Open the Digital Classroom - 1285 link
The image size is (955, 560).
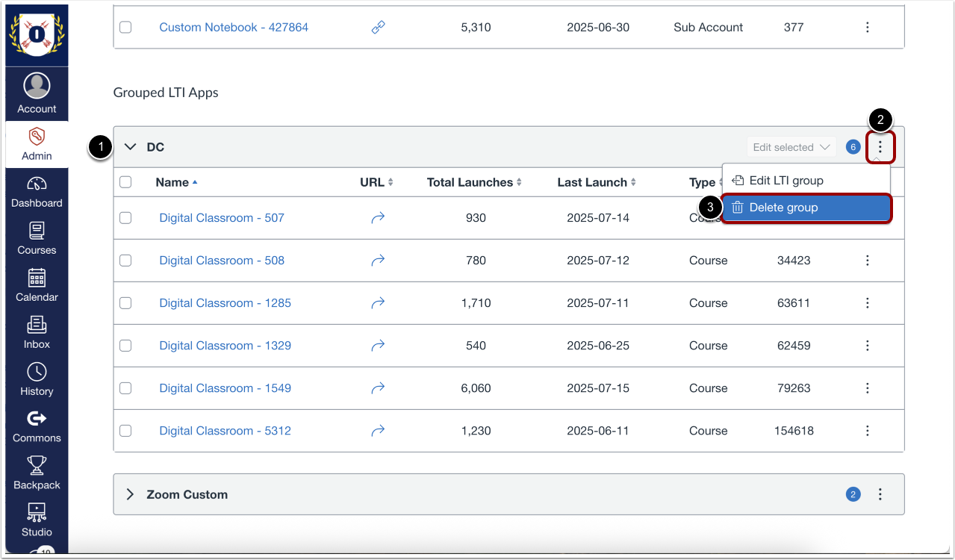225,303
